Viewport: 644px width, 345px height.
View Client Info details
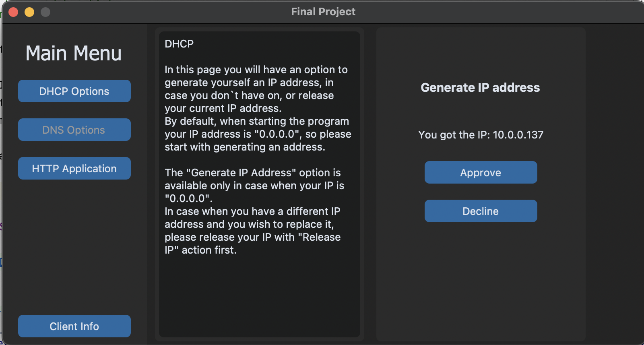pyautogui.click(x=74, y=326)
